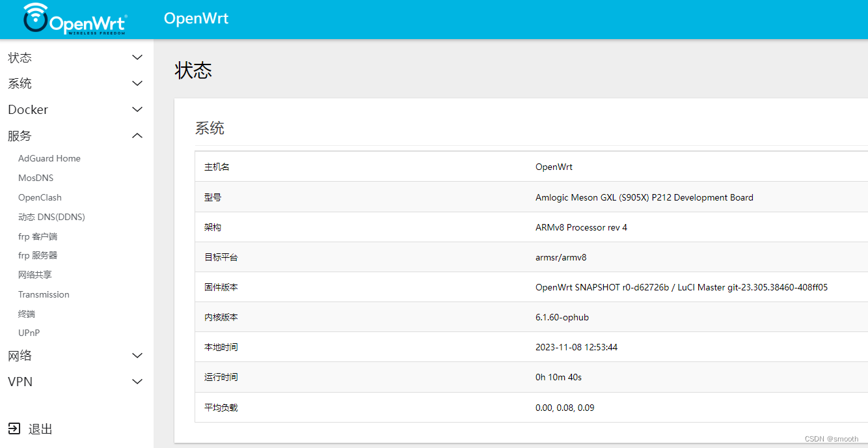
Task: Expand the Docker menu chevron
Action: [x=137, y=109]
